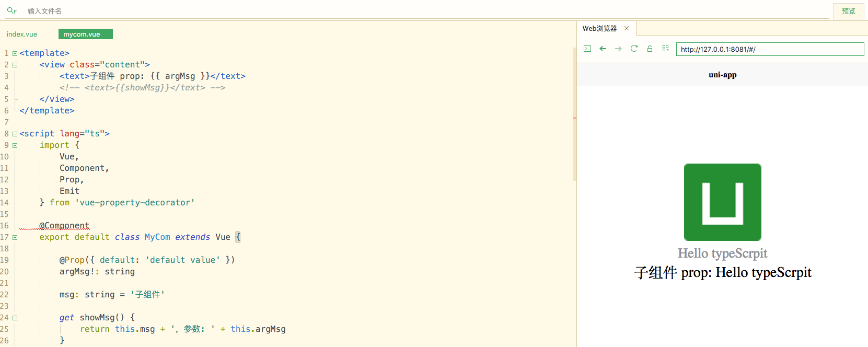Click 'return this.msg' statement on line 25
Viewport: 868px width, 347px height.
[118, 329]
